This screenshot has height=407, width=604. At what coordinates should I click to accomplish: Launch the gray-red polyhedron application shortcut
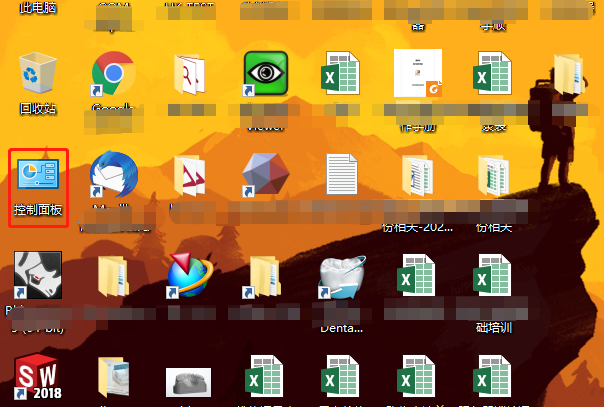(x=265, y=174)
